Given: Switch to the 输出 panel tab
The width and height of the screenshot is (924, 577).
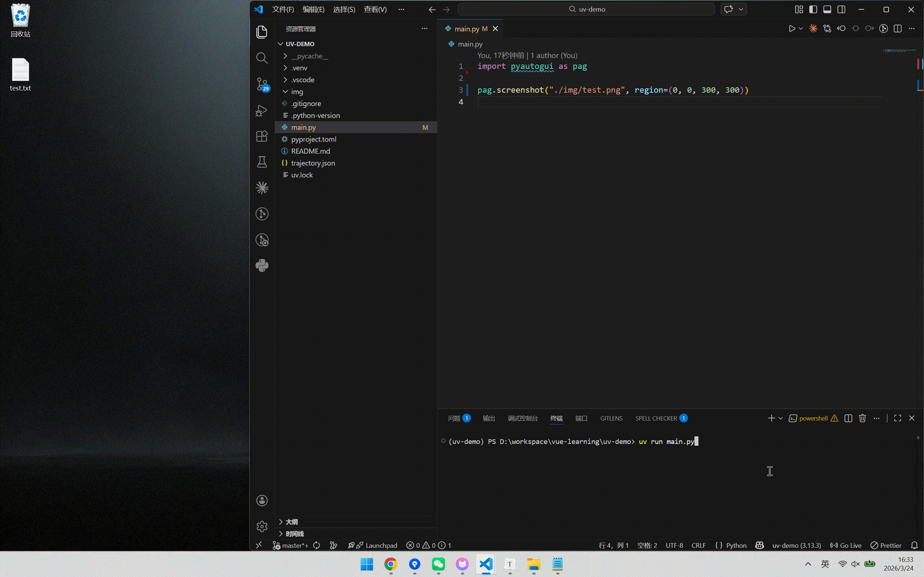Looking at the screenshot, I should [x=488, y=418].
